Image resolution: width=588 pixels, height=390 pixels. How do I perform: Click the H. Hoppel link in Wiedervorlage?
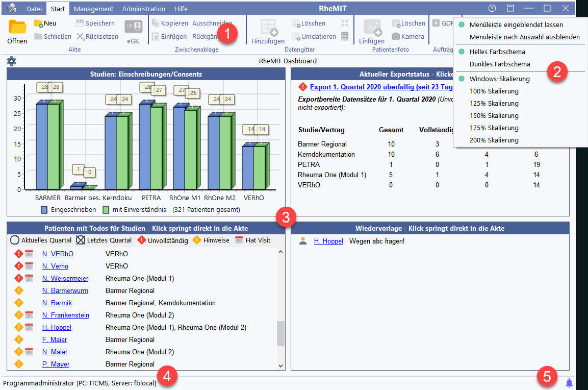[x=328, y=241]
